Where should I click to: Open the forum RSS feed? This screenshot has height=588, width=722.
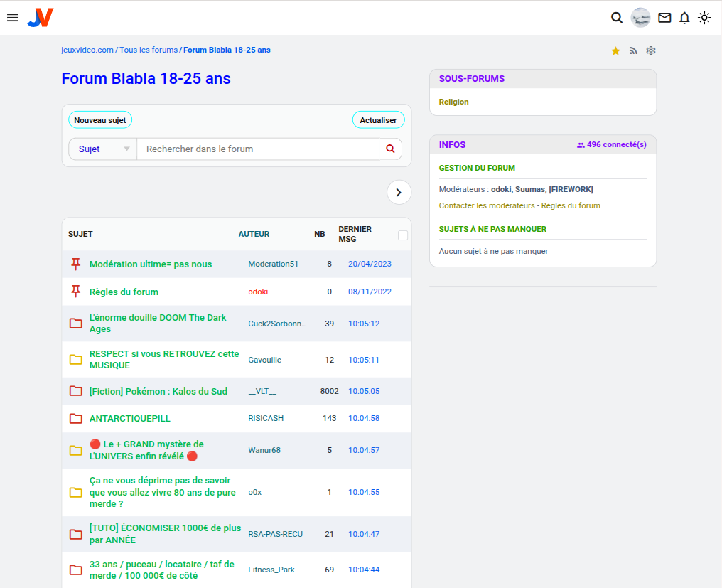(x=633, y=51)
